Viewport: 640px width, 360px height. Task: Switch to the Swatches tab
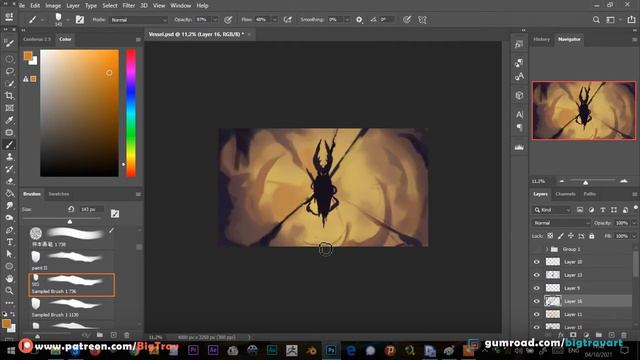59,194
